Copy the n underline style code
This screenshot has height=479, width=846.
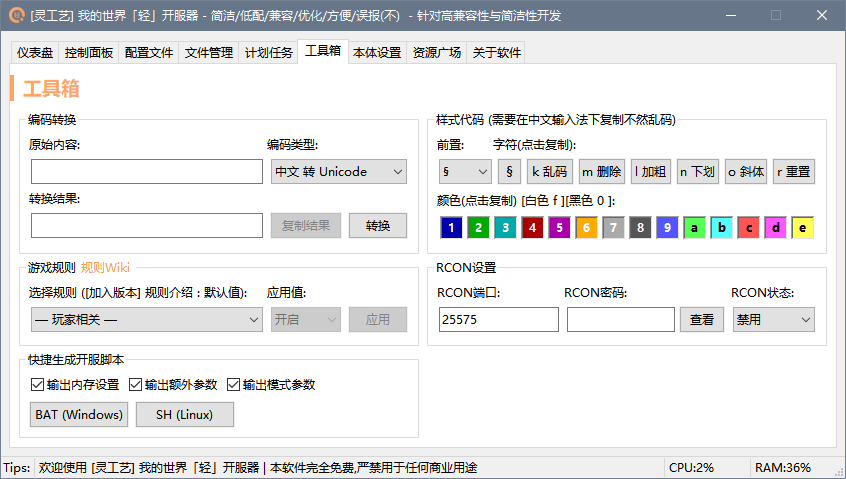coord(698,172)
